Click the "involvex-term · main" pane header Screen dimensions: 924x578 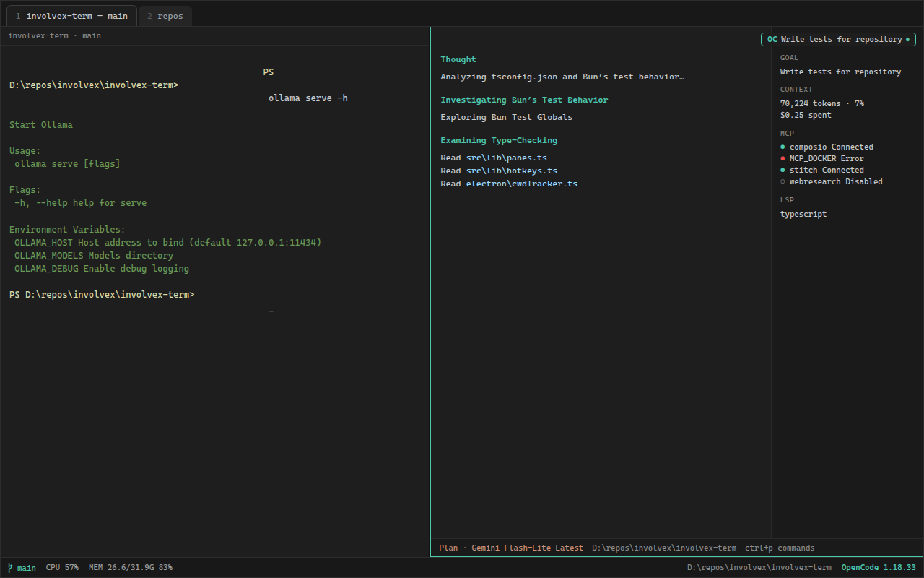click(x=55, y=35)
